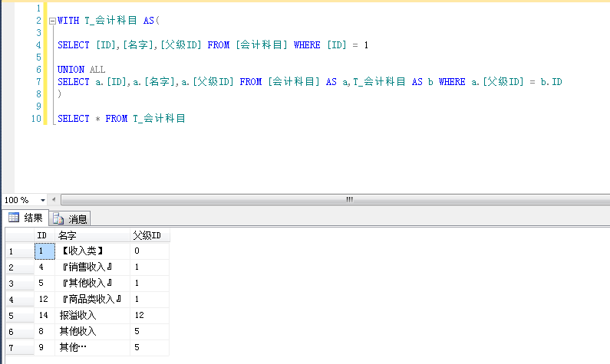Select cell 报溢收入
Image resolution: width=610 pixels, height=364 pixels.
click(92, 315)
